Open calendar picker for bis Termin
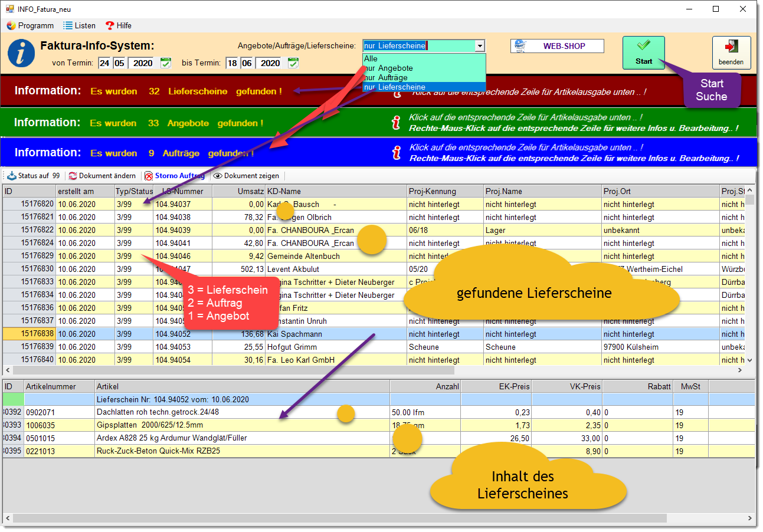 tap(293, 63)
